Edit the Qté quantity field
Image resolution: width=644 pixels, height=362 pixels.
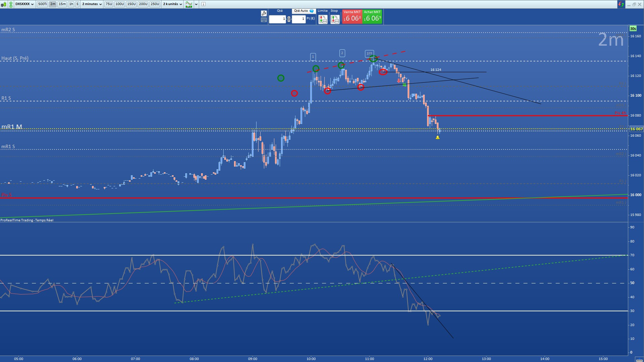pos(278,19)
